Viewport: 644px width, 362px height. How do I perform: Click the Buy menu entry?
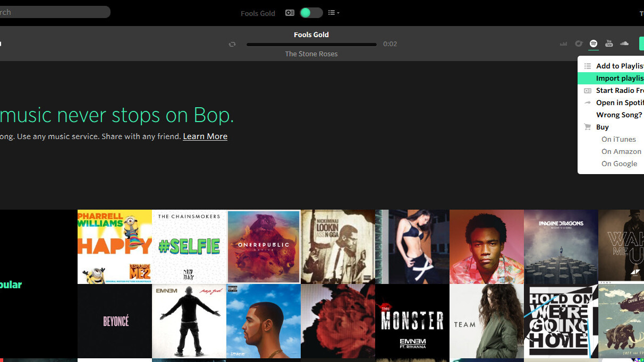pos(611,127)
